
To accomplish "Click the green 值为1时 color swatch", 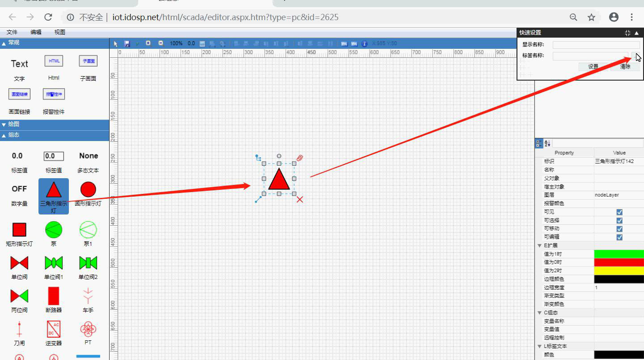I will click(x=619, y=254).
